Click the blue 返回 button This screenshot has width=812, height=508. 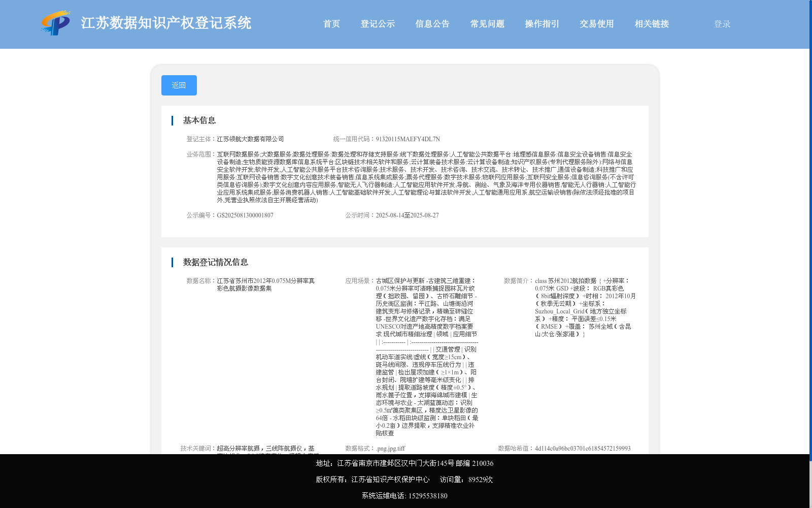tap(179, 85)
